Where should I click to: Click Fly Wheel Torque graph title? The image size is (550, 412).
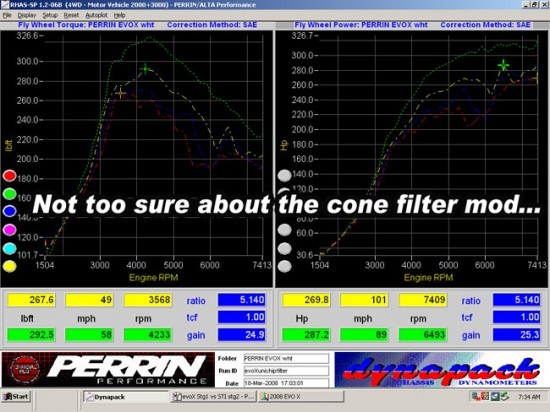[x=86, y=25]
